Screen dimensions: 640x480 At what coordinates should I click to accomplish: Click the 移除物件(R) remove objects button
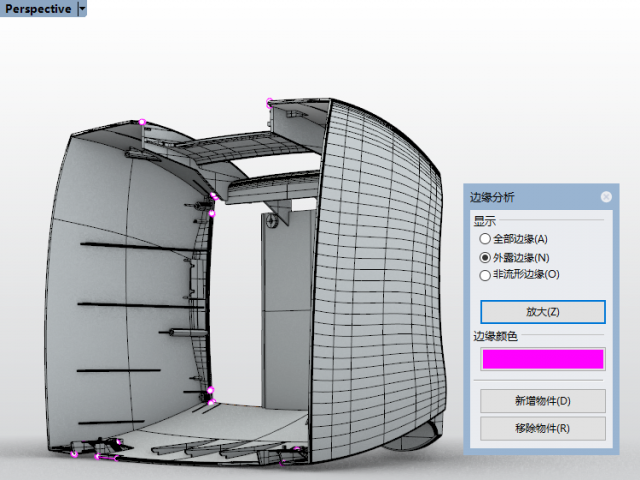tap(542, 428)
